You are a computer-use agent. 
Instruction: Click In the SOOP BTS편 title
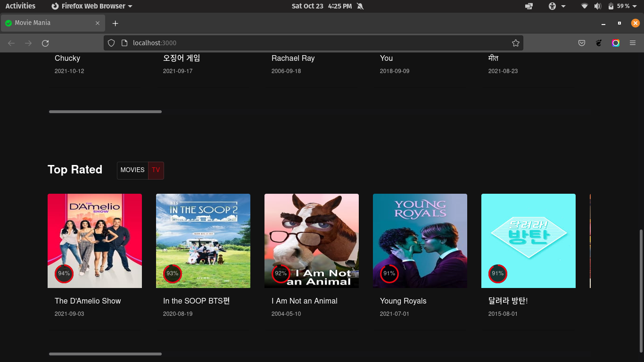197,301
